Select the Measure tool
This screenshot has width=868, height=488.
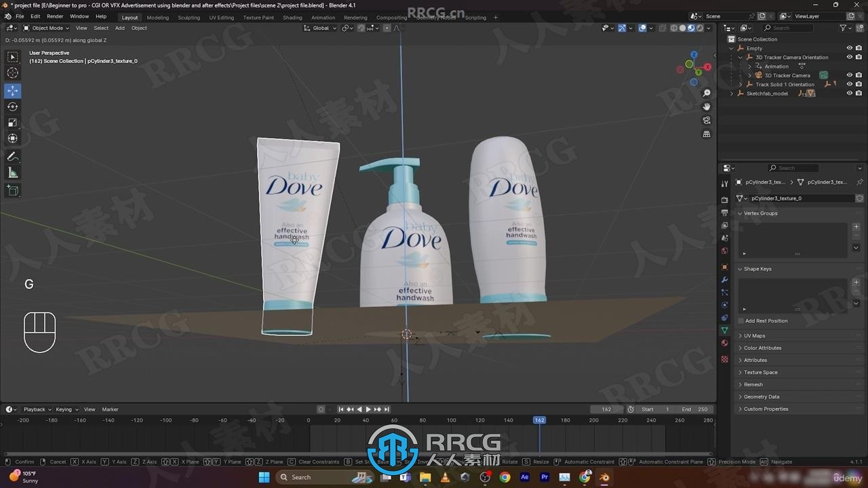pos(13,173)
